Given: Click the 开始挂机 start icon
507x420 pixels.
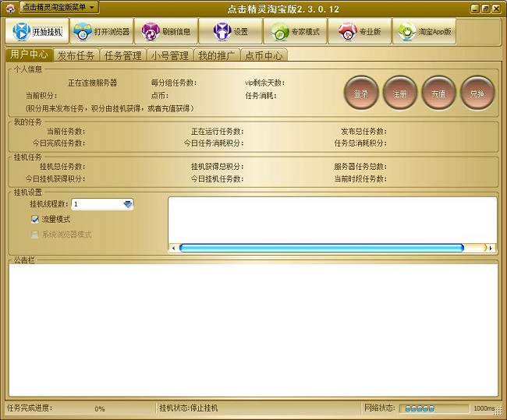Looking at the screenshot, I should (x=21, y=31).
